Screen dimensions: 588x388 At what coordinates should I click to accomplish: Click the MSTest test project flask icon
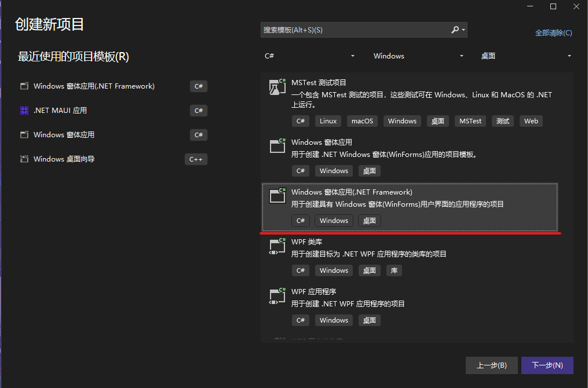point(277,87)
